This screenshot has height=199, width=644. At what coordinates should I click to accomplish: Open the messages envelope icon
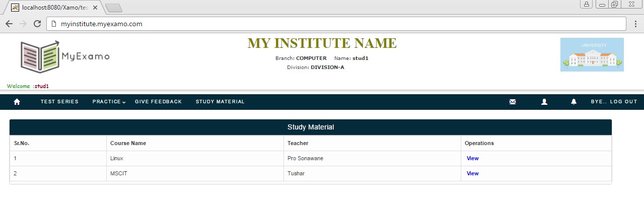(x=513, y=102)
